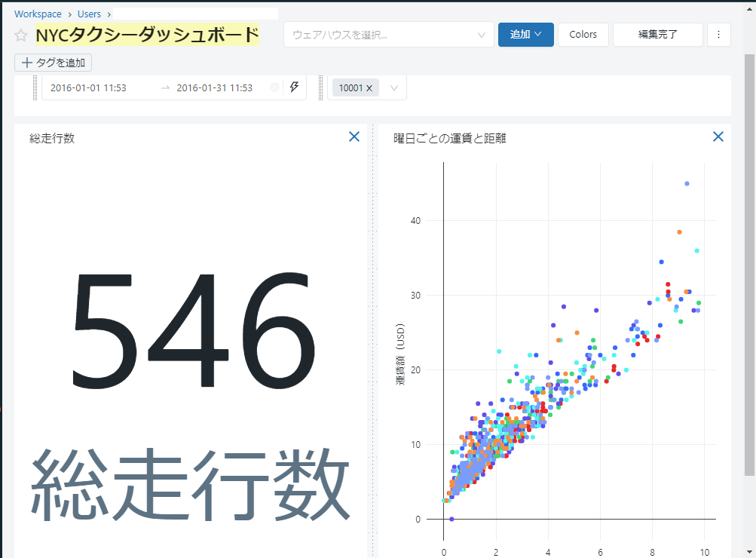This screenshot has height=558, width=756.
Task: Open the Users breadcrumb link
Action: pos(89,14)
